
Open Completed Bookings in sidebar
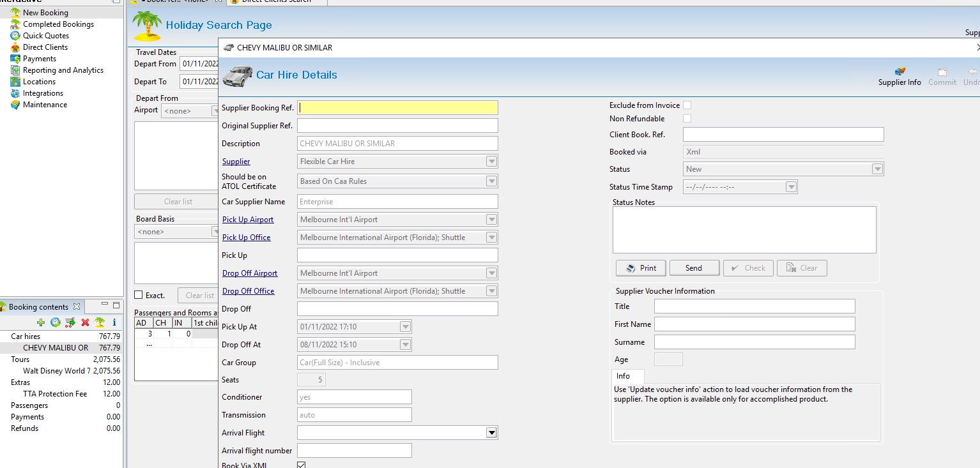(x=58, y=24)
